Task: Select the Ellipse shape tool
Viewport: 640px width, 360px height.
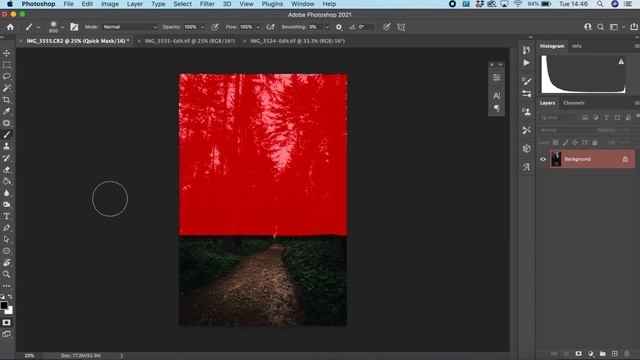Action: coord(7,251)
